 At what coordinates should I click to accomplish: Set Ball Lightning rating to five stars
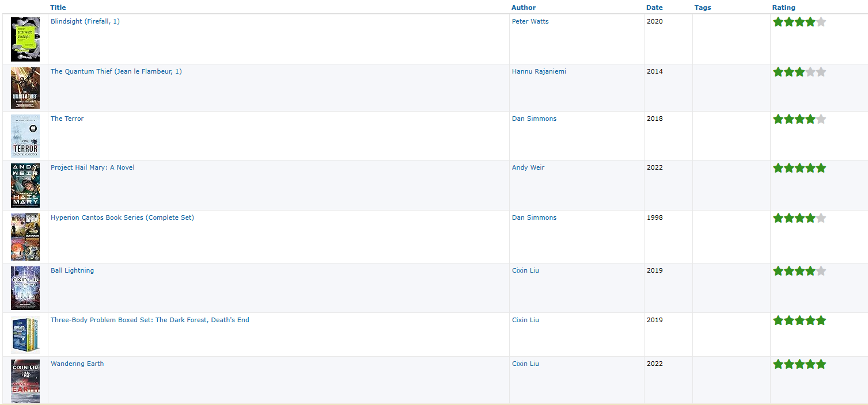click(821, 271)
